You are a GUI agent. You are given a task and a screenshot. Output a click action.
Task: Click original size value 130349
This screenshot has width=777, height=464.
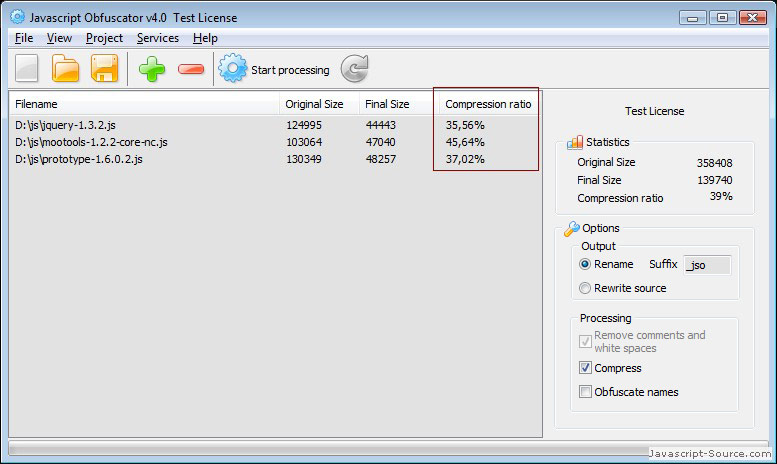click(x=304, y=159)
